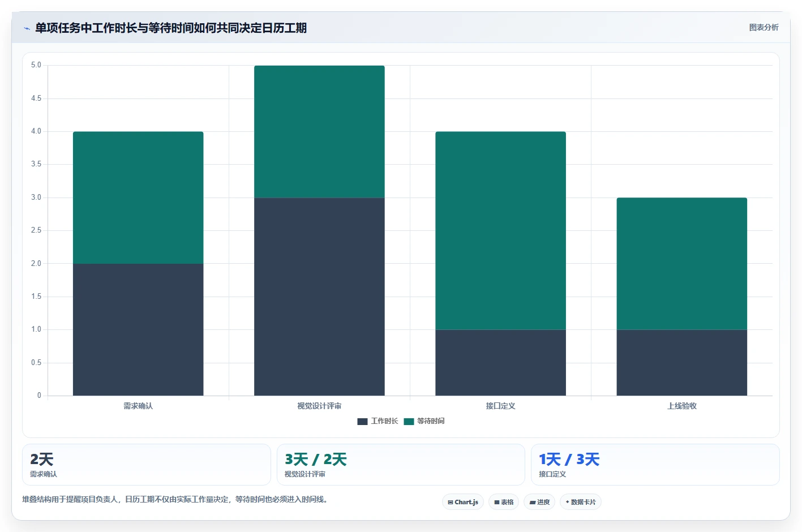Screen dimensions: 802x532
Task: Click the blue icon beside the chart title
Action: pos(27,28)
